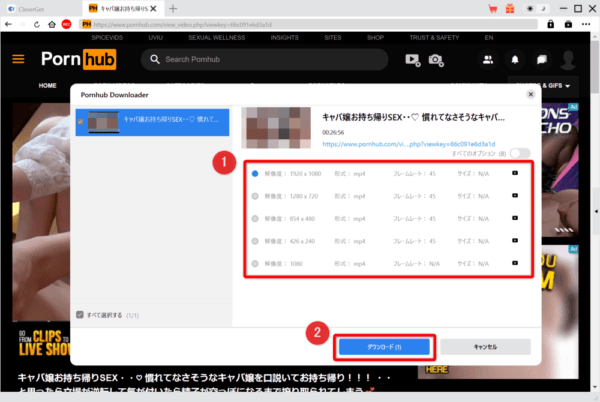Open the user profile avatar icon
600x402 pixels.
click(568, 60)
